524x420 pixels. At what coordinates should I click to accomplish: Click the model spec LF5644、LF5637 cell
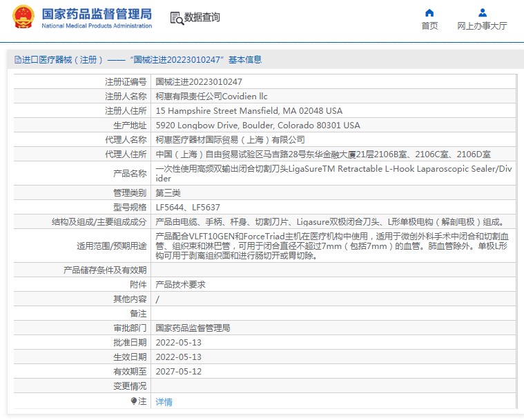pyautogui.click(x=188, y=207)
